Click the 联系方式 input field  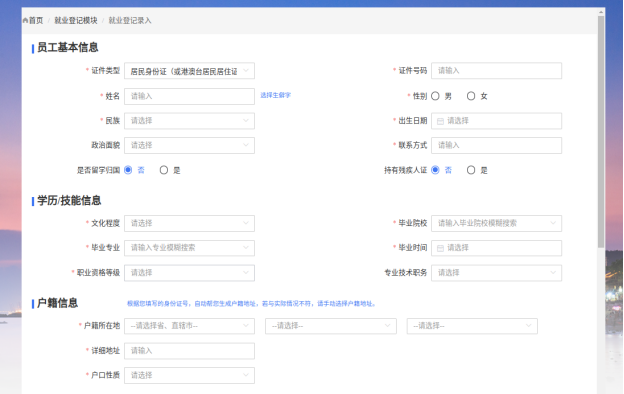click(x=496, y=145)
